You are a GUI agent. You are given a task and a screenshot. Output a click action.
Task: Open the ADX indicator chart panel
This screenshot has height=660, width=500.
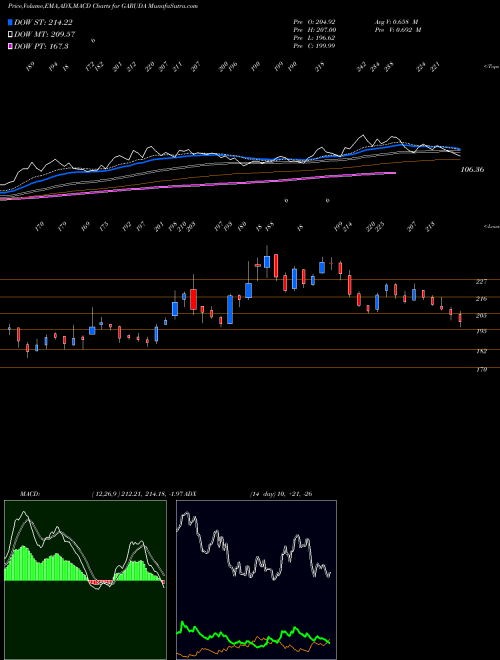tap(256, 580)
